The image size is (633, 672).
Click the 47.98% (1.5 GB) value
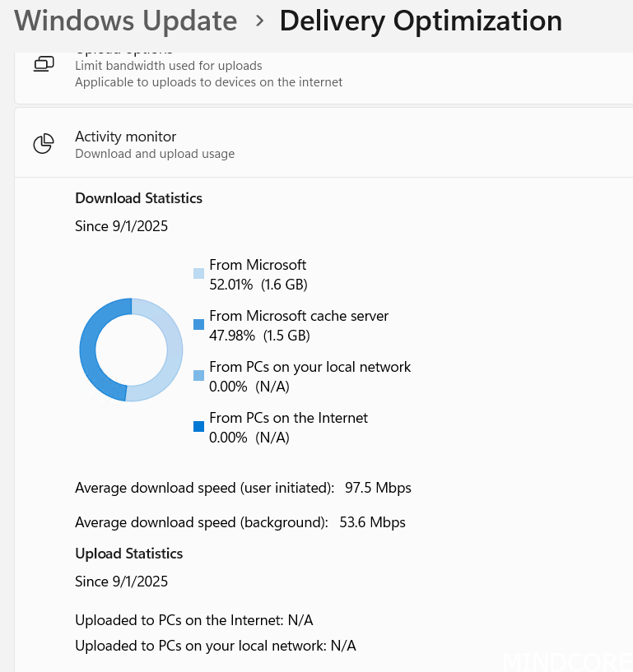tap(259, 336)
